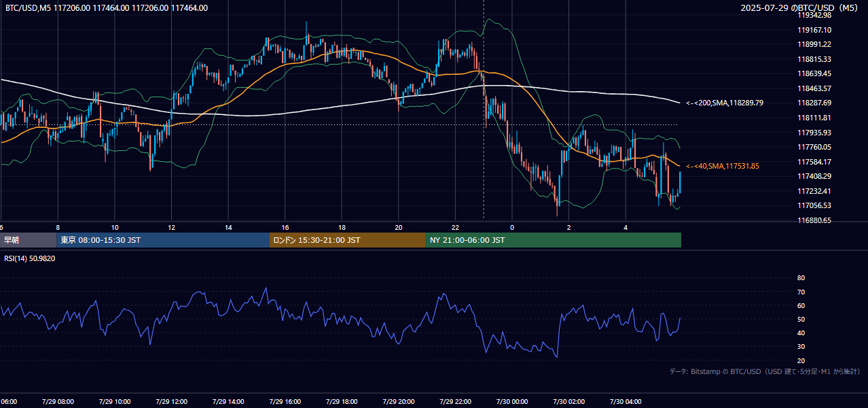Click hour label 0 under price chart
Screen dimensions: 868x408
tap(512, 227)
